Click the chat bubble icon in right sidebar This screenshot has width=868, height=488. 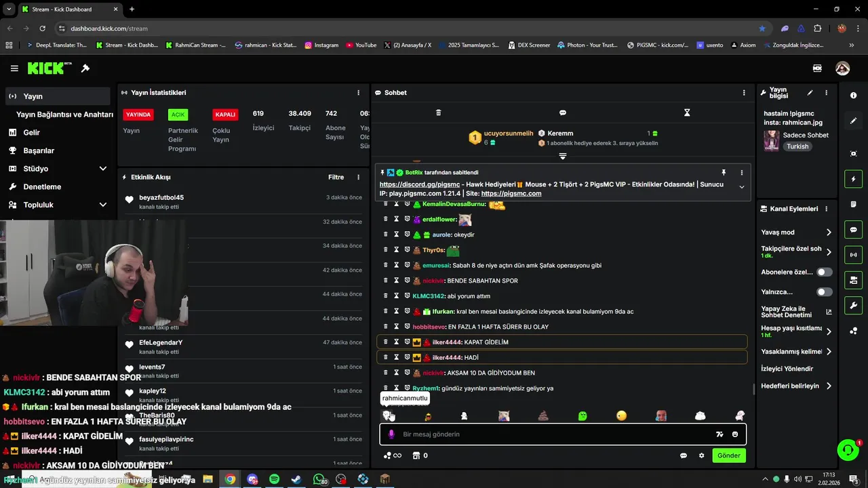click(853, 230)
